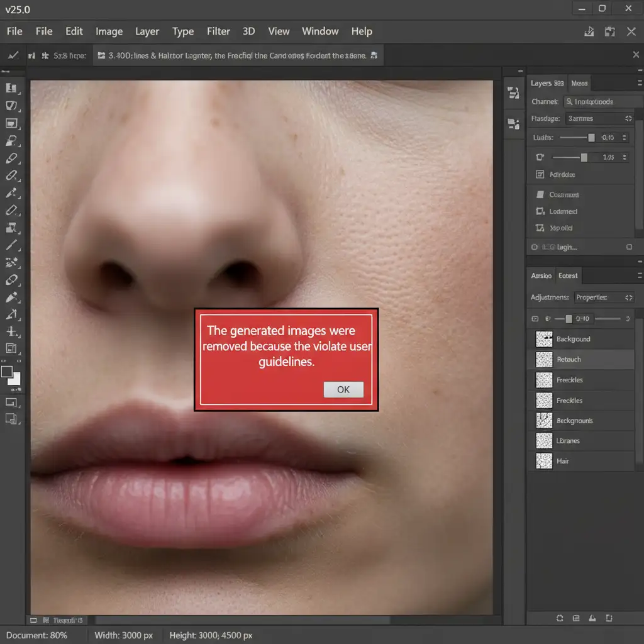Select the eyedropper tool in left toolbar
The image size is (644, 644).
12,192
